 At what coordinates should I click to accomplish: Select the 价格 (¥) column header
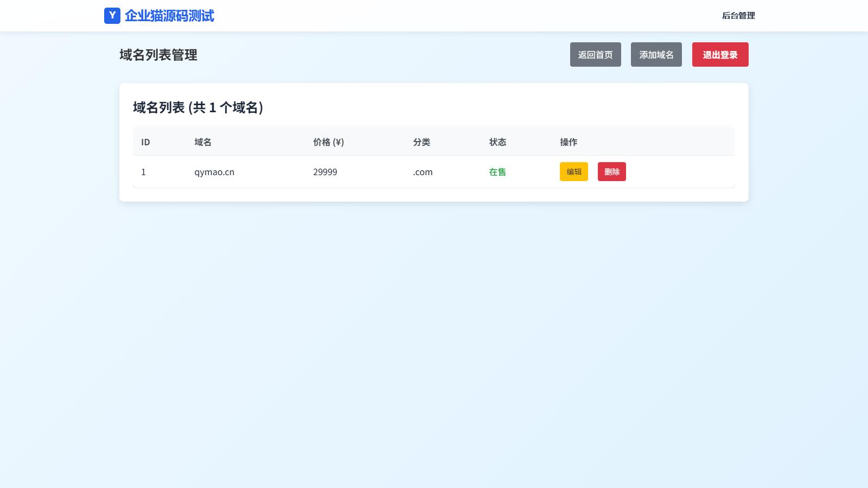[x=328, y=142]
